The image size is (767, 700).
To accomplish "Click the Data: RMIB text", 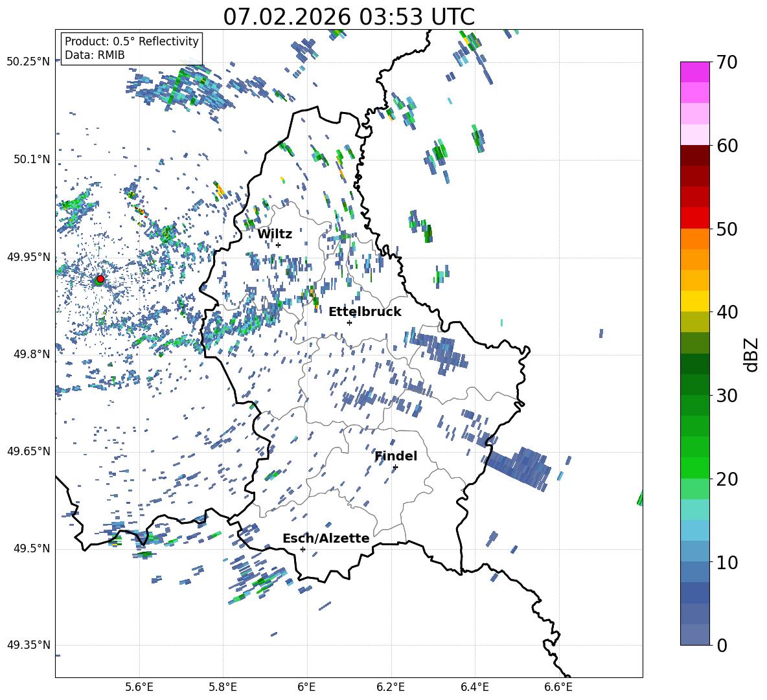I will (95, 55).
